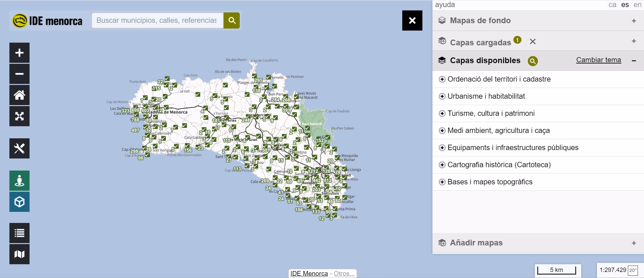Switch language to English (en)

[637, 5]
